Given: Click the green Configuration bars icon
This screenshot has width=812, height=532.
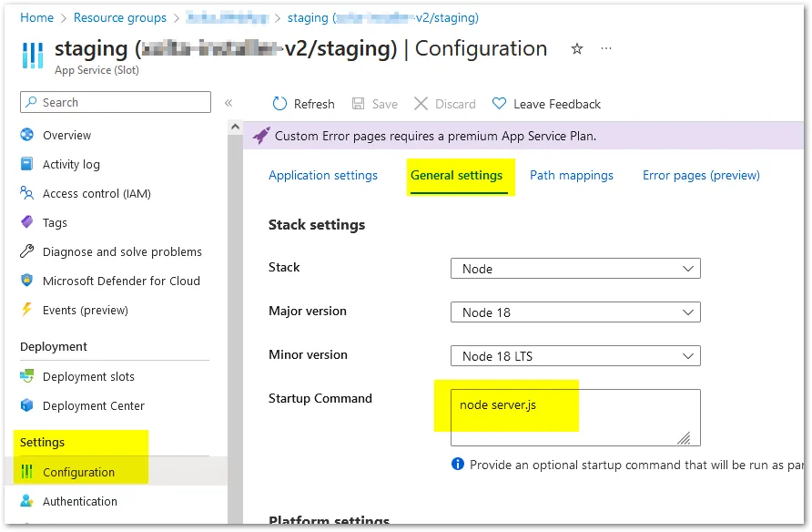Looking at the screenshot, I should [27, 471].
